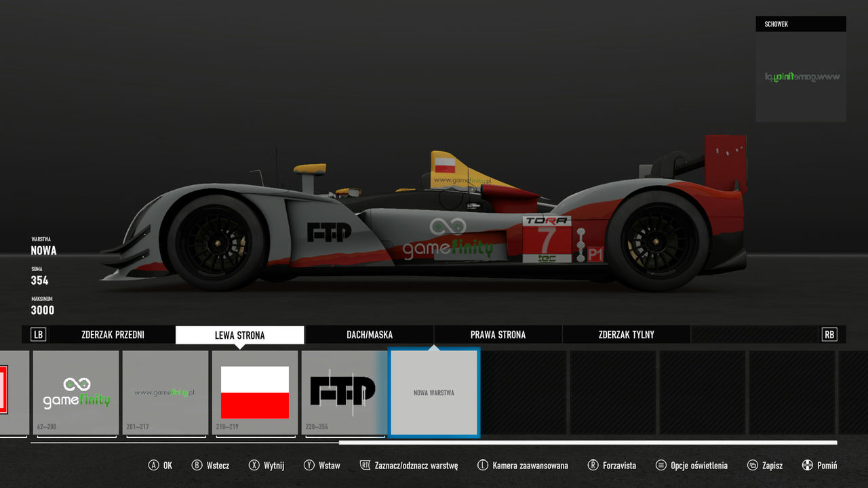Select the gamefinity logo layer 62–200
The height and width of the screenshot is (488, 868).
point(76,392)
